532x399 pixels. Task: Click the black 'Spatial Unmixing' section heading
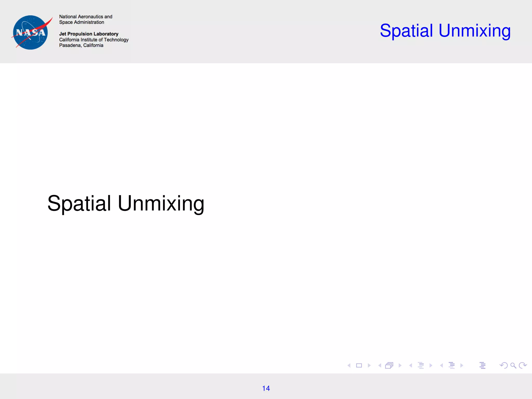[x=126, y=204]
